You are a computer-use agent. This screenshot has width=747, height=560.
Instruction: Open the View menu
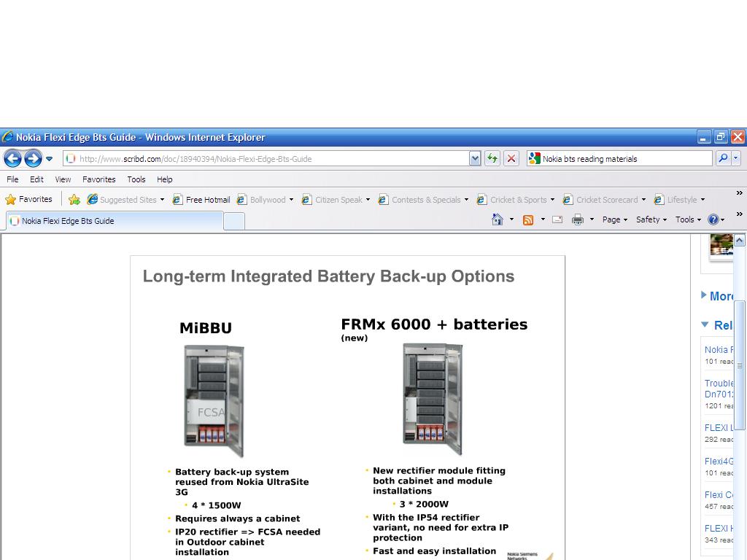click(63, 179)
